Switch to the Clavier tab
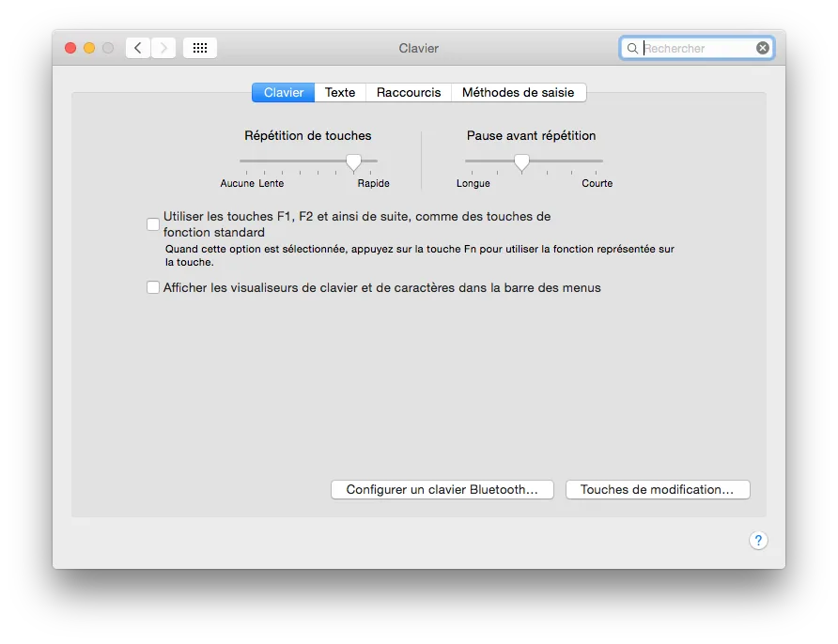Screen dimensions: 838x644 tap(284, 92)
